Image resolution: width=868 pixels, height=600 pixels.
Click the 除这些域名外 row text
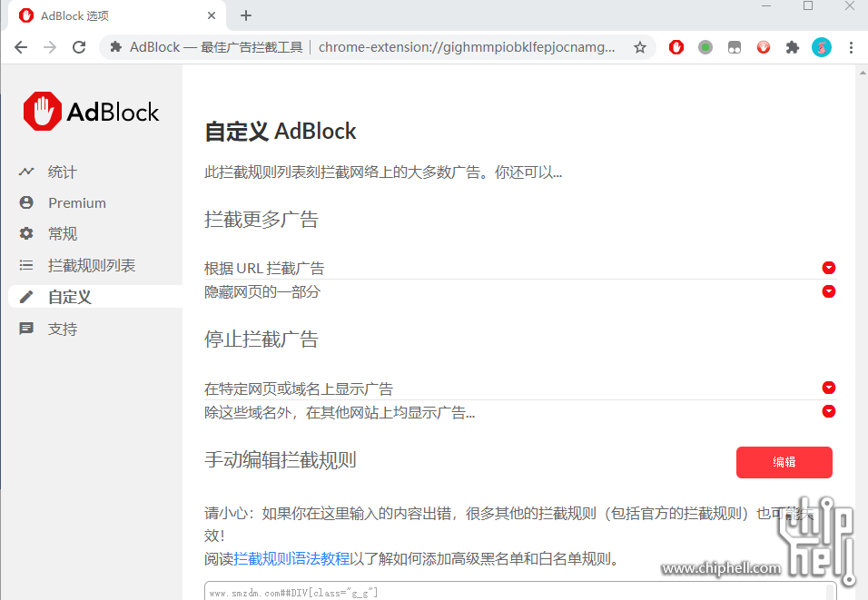(340, 412)
